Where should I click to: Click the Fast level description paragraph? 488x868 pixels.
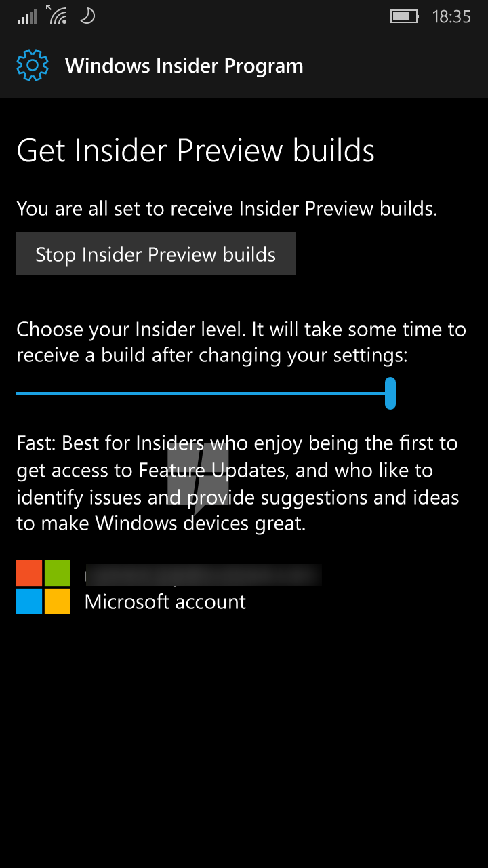(x=238, y=484)
